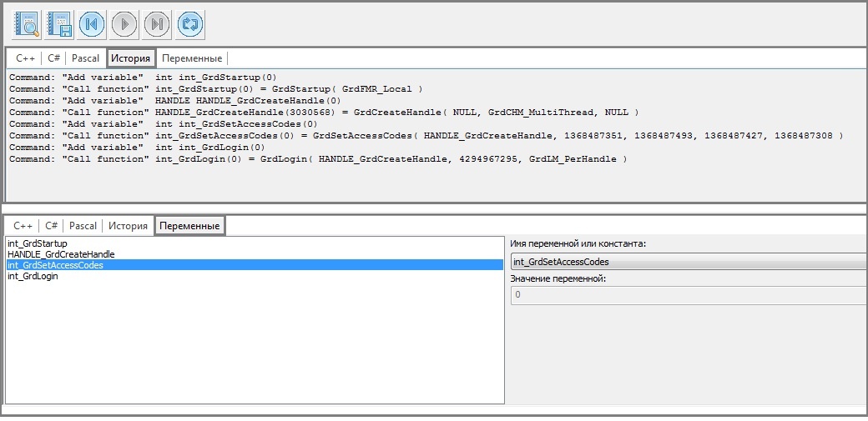
Task: Click the Значение переменной value field
Action: (688, 295)
